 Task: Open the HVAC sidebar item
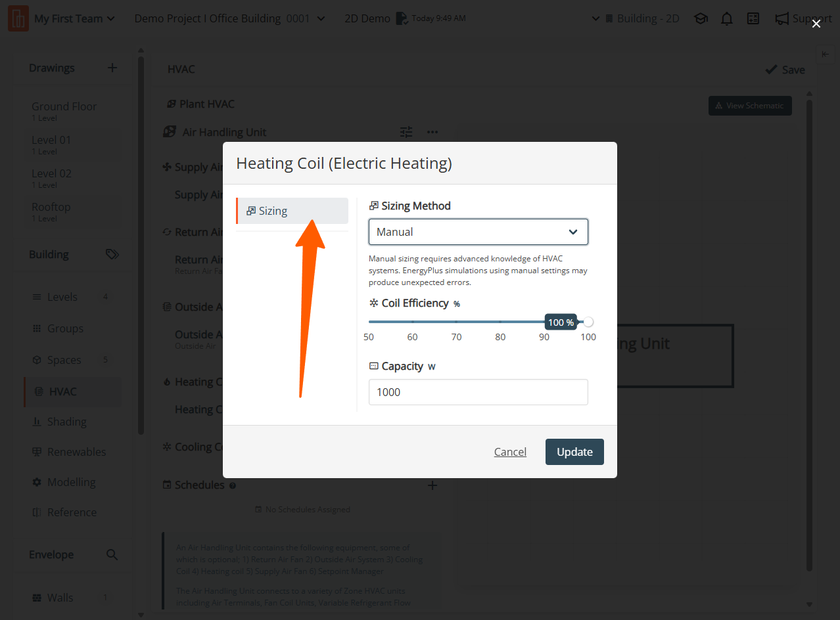[x=63, y=391]
